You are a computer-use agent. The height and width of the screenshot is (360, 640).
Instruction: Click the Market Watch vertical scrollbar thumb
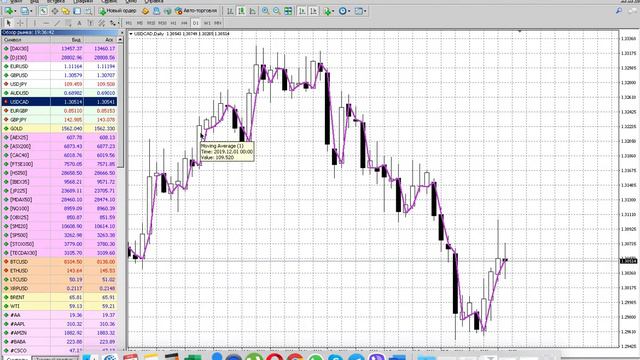click(x=120, y=105)
